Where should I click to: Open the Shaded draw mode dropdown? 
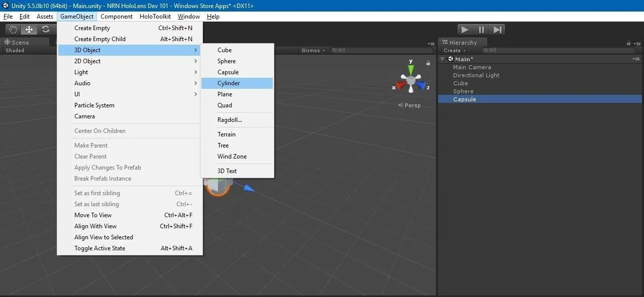tap(15, 50)
